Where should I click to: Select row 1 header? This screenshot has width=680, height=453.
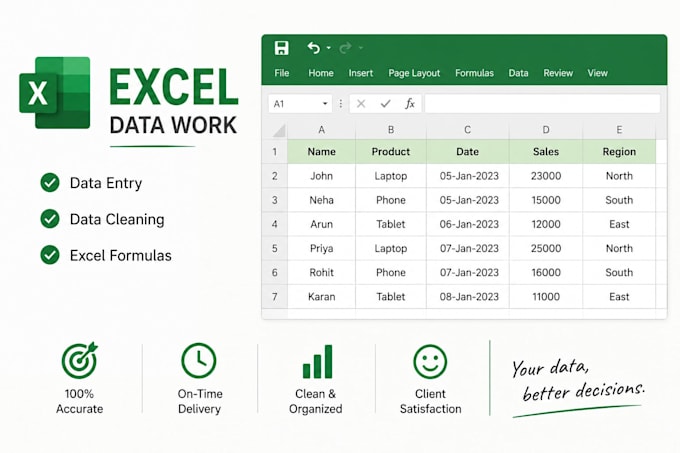pos(275,152)
